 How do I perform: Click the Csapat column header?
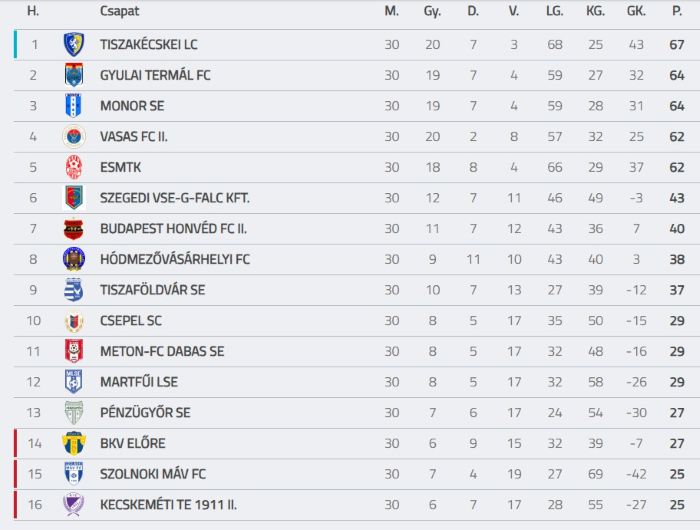(x=119, y=11)
